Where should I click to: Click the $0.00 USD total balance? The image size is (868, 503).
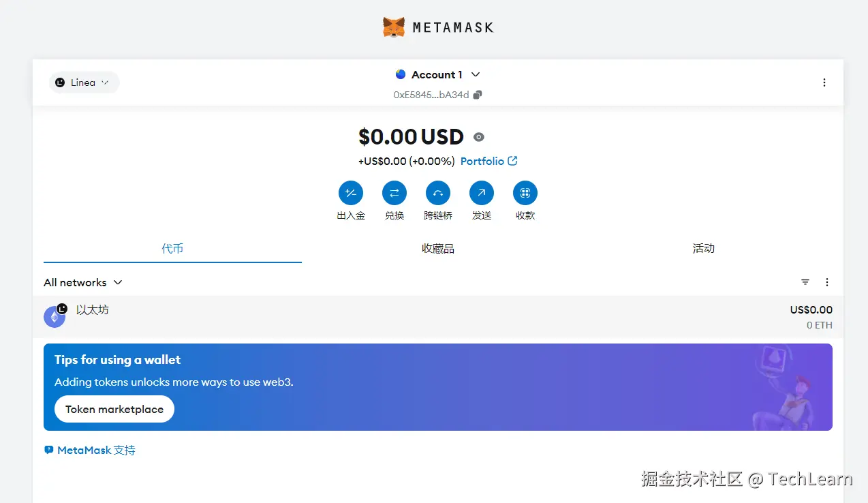coord(411,137)
